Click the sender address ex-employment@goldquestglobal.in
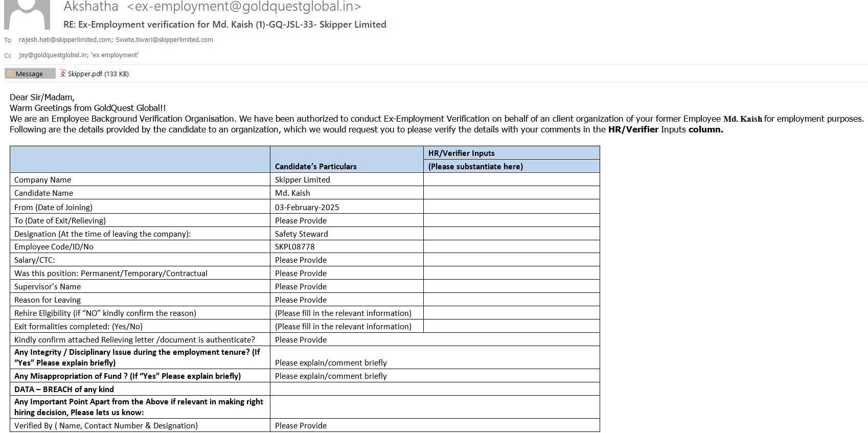This screenshot has height=433, width=868. 244,7
